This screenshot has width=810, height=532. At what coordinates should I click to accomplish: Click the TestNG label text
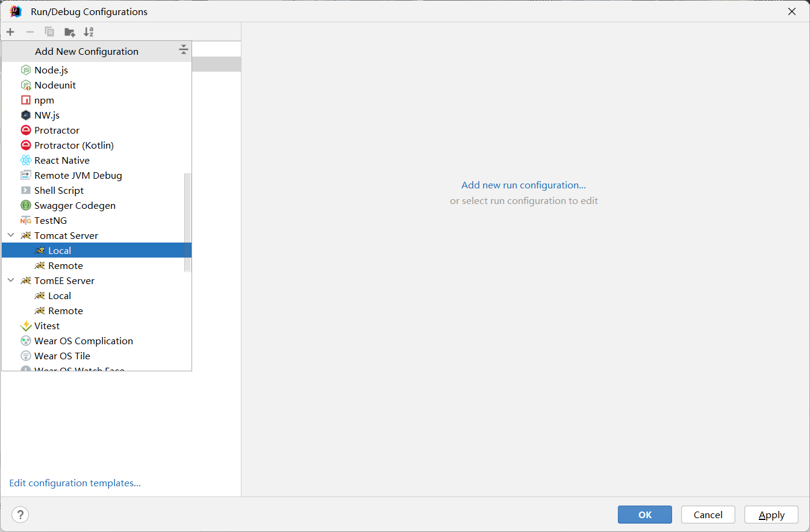click(51, 220)
